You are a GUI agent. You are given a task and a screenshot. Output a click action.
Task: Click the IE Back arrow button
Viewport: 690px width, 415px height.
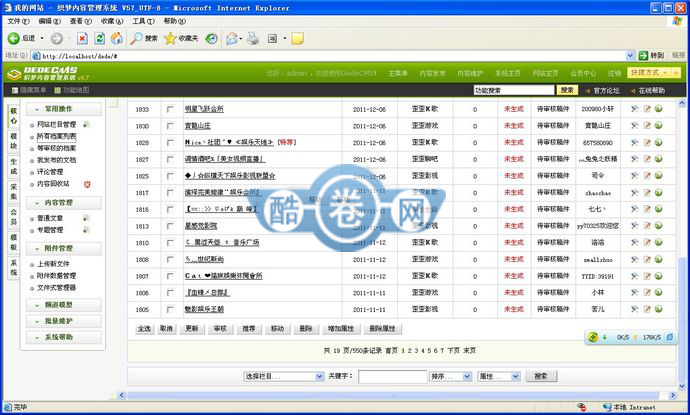click(14, 39)
